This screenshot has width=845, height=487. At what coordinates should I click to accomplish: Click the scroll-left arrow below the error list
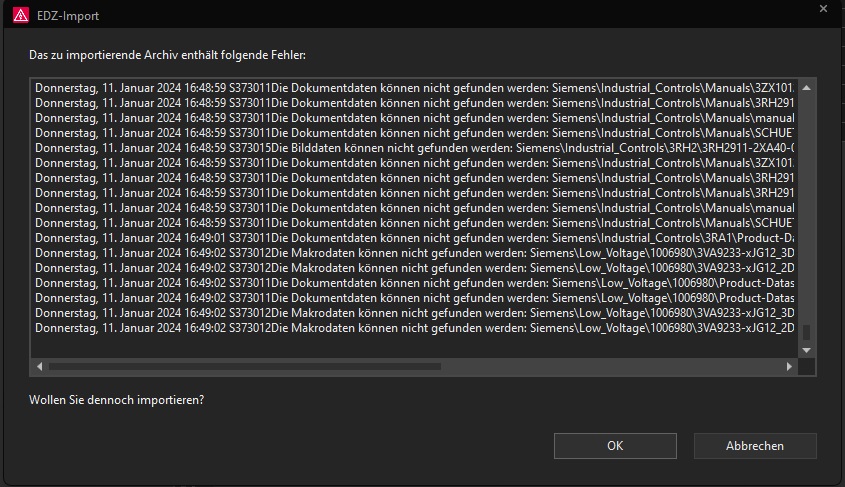[x=39, y=366]
